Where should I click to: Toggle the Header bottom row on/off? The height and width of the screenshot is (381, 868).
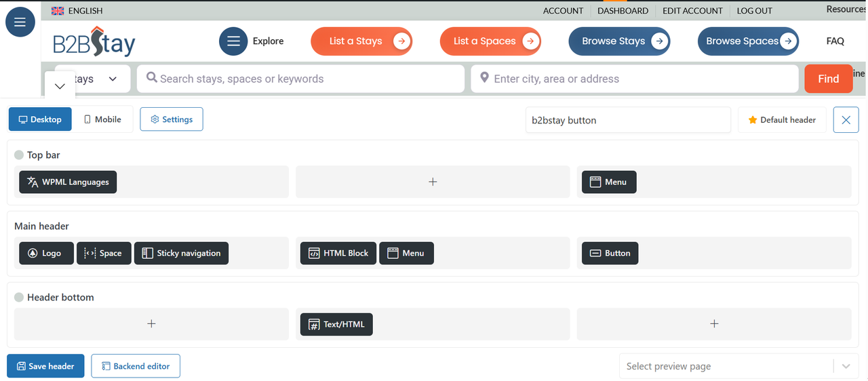pos(19,298)
